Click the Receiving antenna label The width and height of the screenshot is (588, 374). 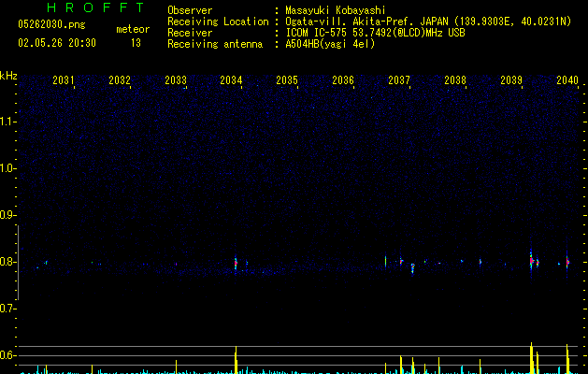pyautogui.click(x=215, y=44)
